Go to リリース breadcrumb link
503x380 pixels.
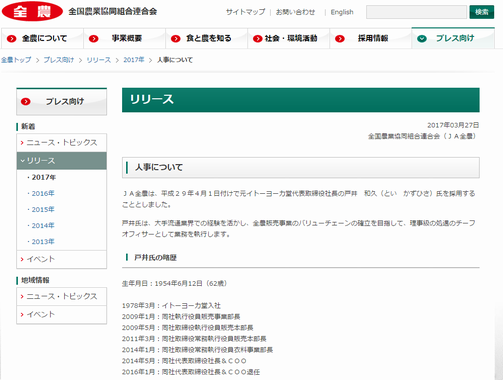click(99, 60)
